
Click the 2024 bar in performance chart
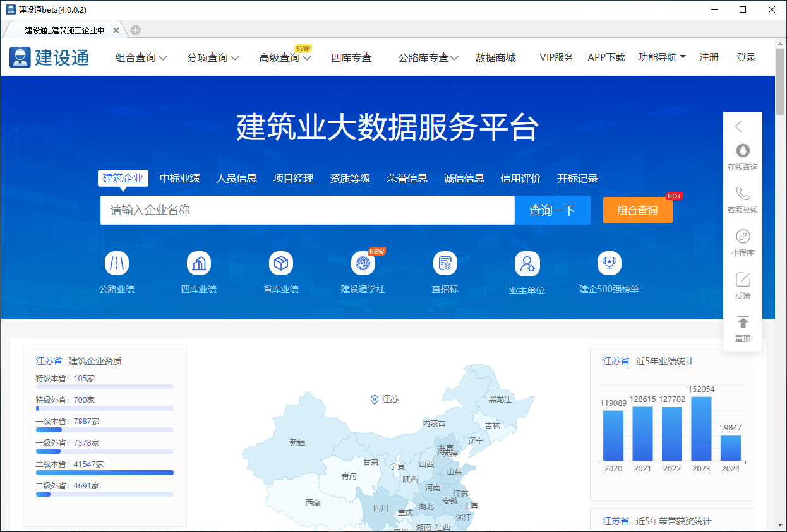coord(731,448)
